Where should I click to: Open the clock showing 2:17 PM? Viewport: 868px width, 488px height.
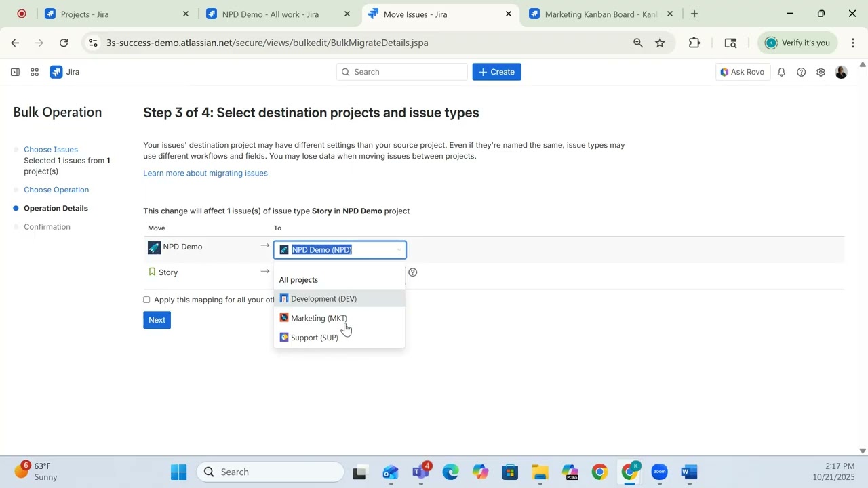click(x=835, y=472)
